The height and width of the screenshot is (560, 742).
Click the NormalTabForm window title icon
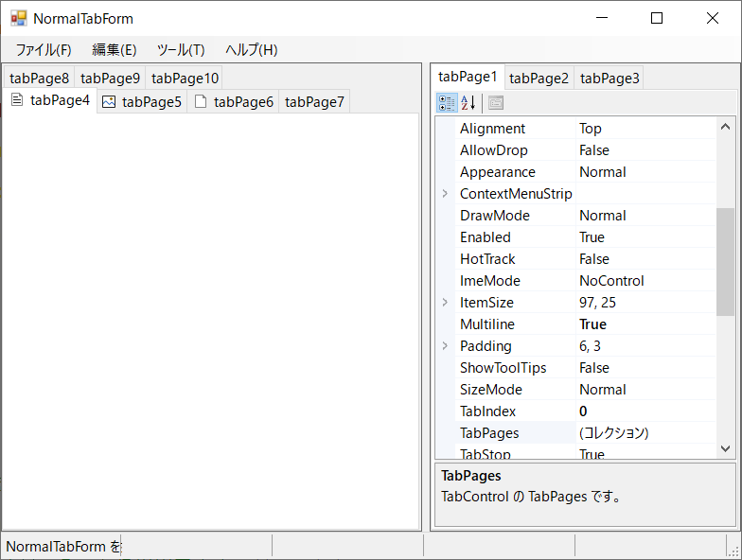click(x=19, y=18)
